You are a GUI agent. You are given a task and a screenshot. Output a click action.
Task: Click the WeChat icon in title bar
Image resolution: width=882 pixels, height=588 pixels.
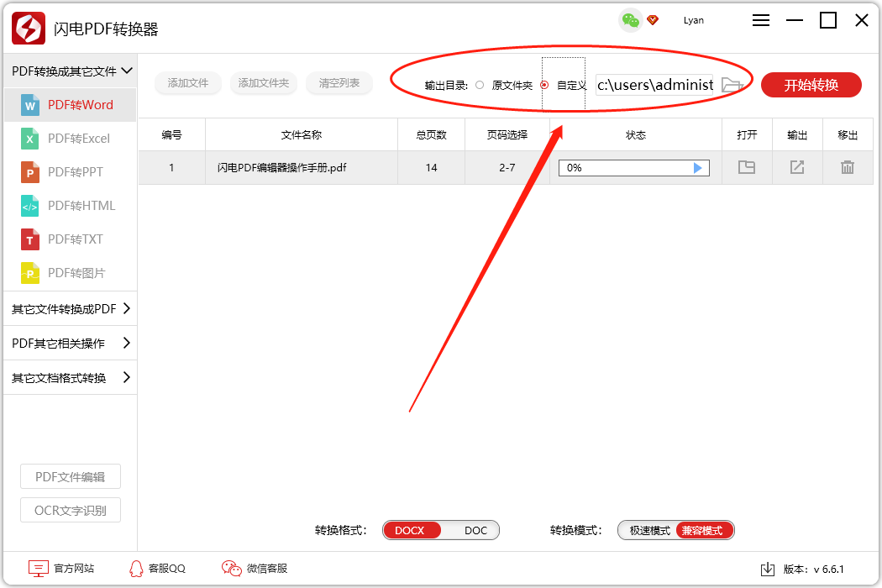[x=630, y=20]
